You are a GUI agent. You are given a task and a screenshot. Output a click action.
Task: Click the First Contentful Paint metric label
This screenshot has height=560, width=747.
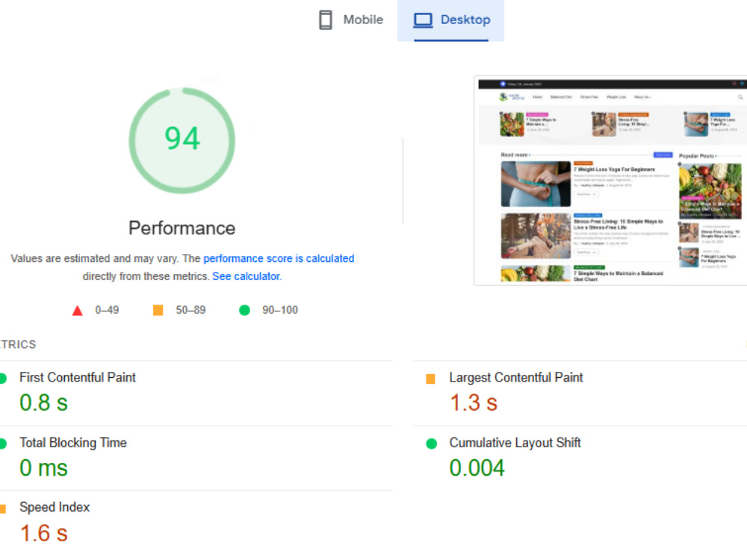point(78,378)
